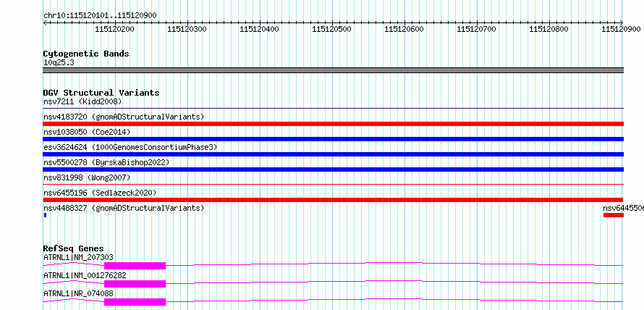The height and width of the screenshot is (310, 644).
Task: Select the blue bar for esv3624624
Action: [x=333, y=154]
